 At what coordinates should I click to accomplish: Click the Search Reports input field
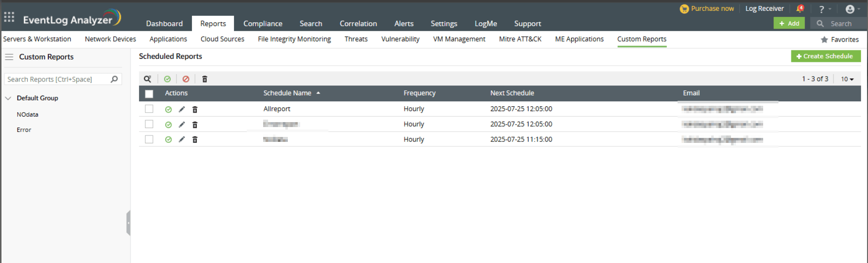57,79
